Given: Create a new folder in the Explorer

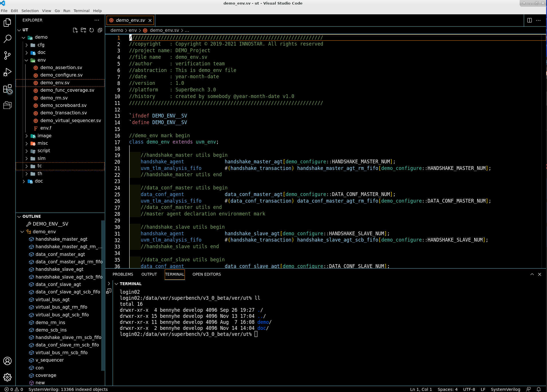Looking at the screenshot, I should click(x=83, y=30).
